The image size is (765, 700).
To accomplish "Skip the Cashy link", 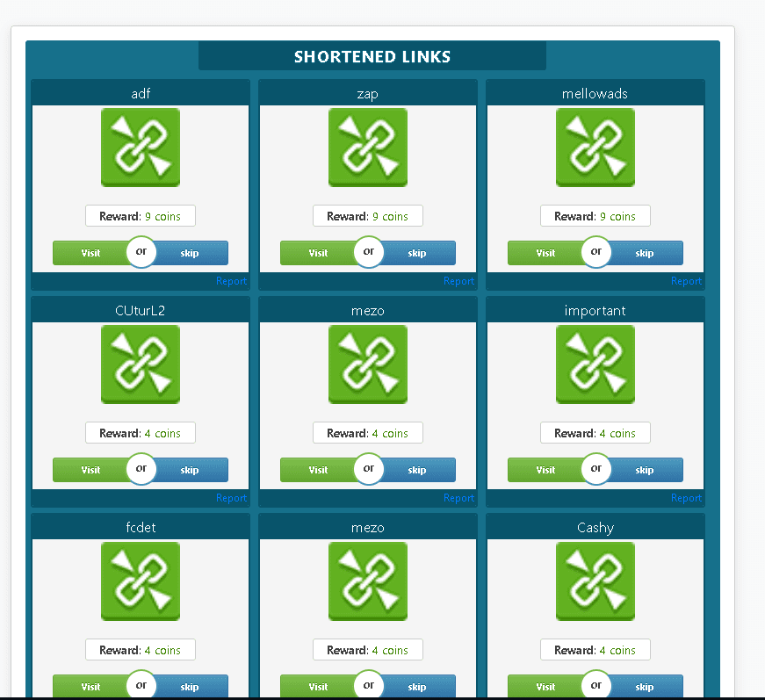I will click(x=645, y=686).
